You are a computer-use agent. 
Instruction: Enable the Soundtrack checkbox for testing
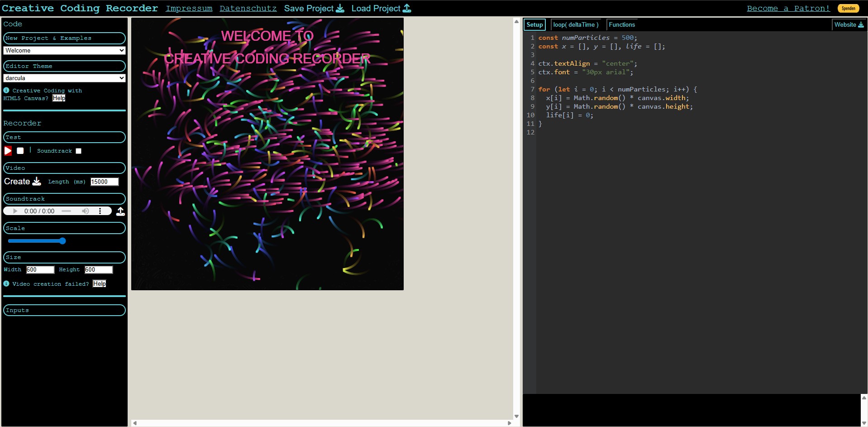79,151
